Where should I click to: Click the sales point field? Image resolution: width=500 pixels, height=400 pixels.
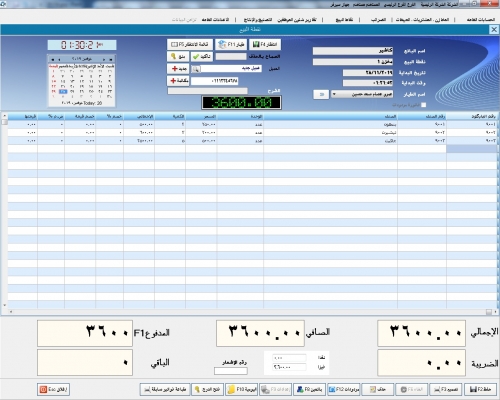[x=353, y=62]
